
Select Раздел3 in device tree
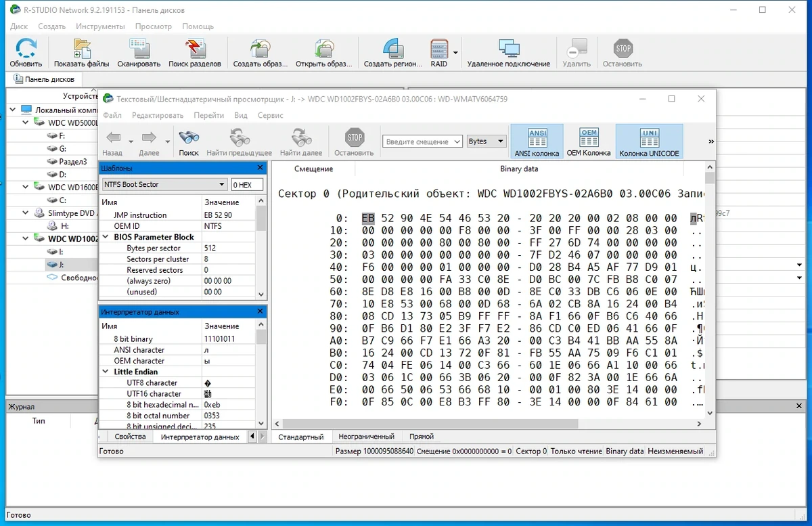[67, 162]
